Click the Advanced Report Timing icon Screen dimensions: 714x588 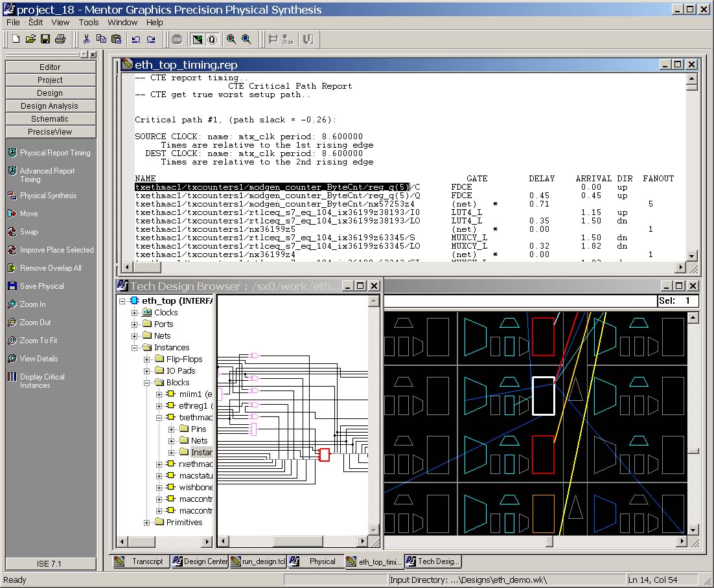[x=12, y=171]
